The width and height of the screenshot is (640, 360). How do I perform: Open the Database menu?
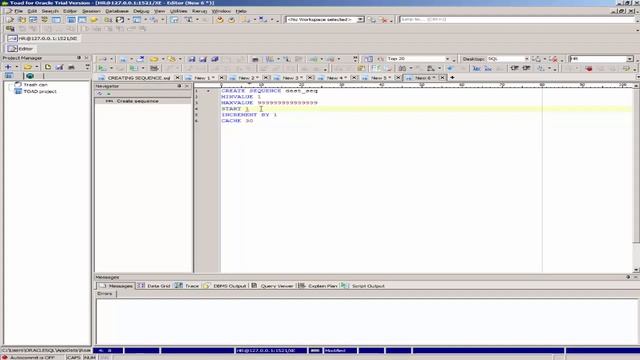(117, 11)
